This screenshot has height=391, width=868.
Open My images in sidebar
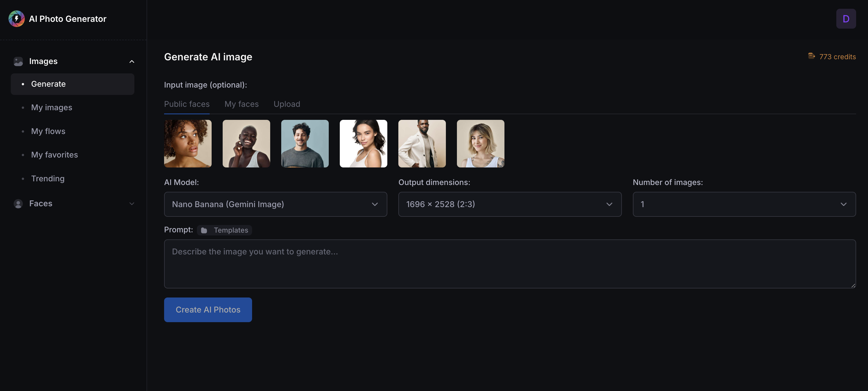[51, 108]
